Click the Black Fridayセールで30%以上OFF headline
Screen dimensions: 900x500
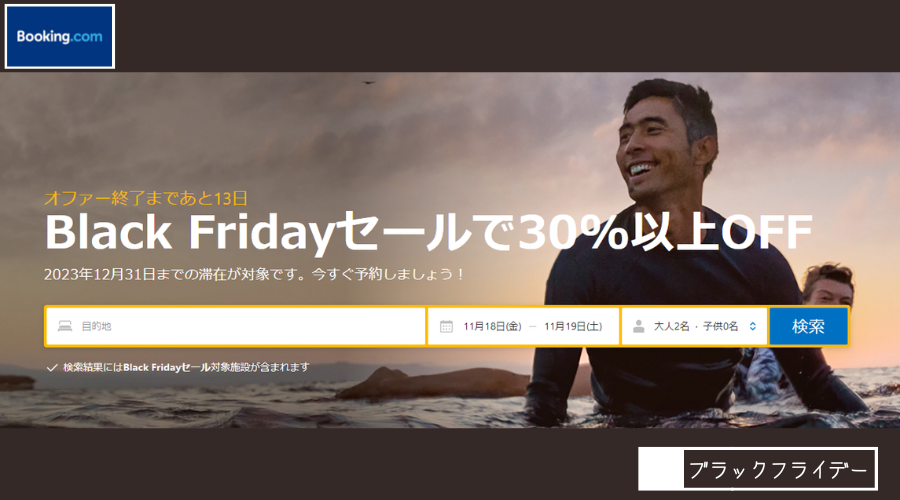coord(428,232)
